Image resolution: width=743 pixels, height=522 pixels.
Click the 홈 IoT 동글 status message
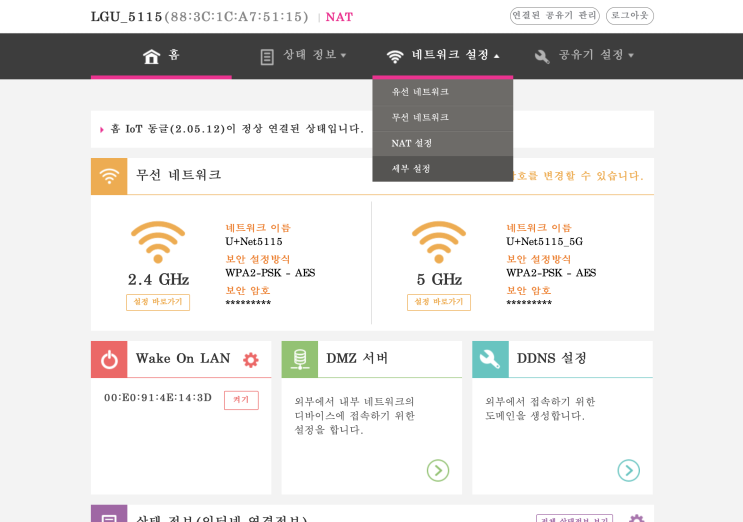pyautogui.click(x=237, y=129)
